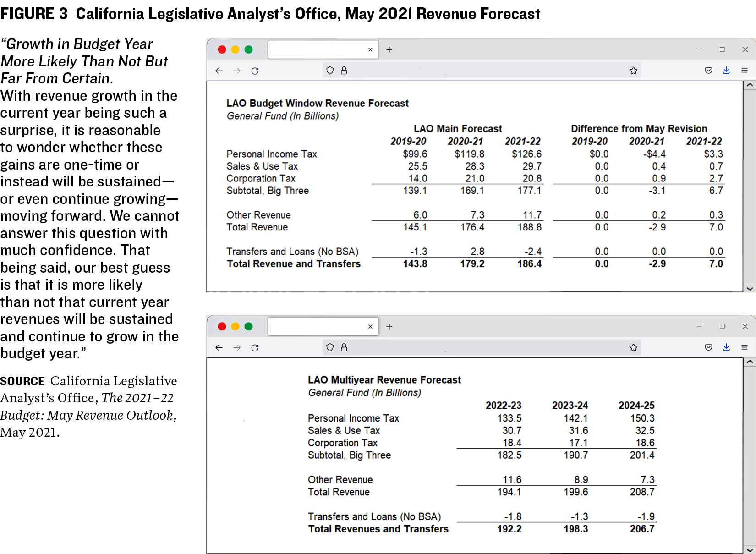Open new tab with plus in bottom browser
The image size is (756, 554).
tap(389, 327)
